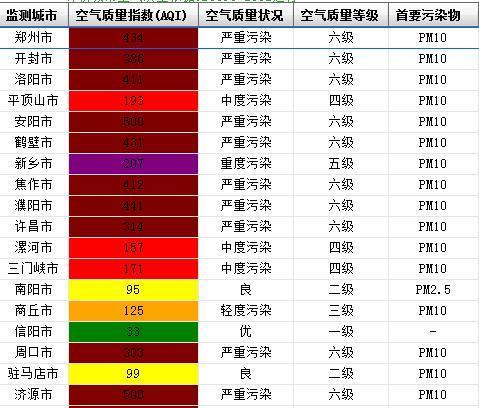Select the 南阳市 city cell
The width and height of the screenshot is (479, 408).
33,290
